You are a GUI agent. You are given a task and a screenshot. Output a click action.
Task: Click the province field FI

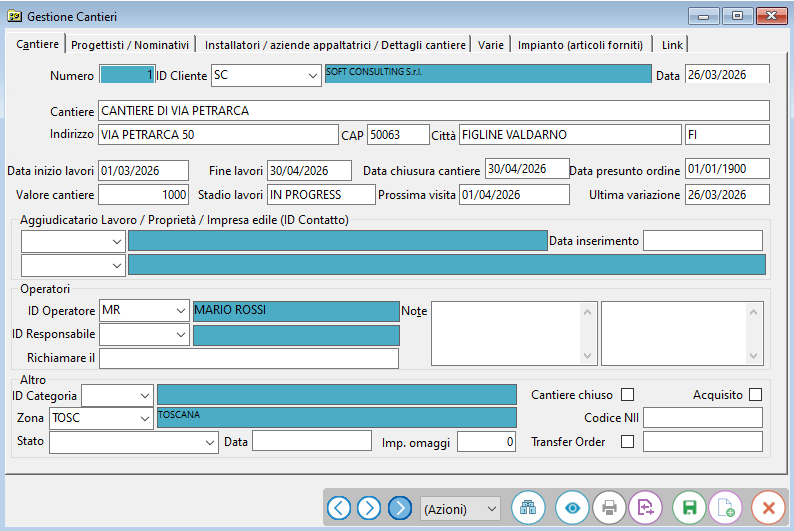point(727,135)
